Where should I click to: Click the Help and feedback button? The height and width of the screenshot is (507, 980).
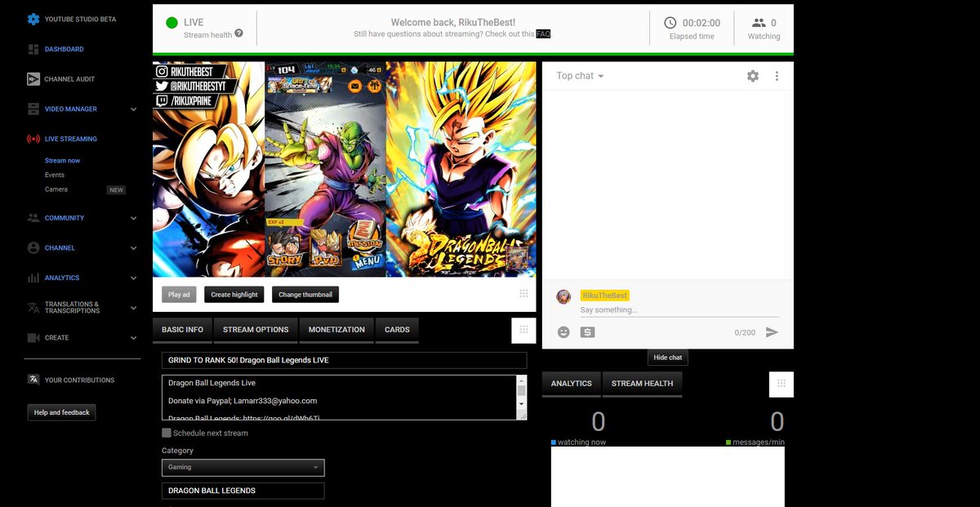point(62,412)
